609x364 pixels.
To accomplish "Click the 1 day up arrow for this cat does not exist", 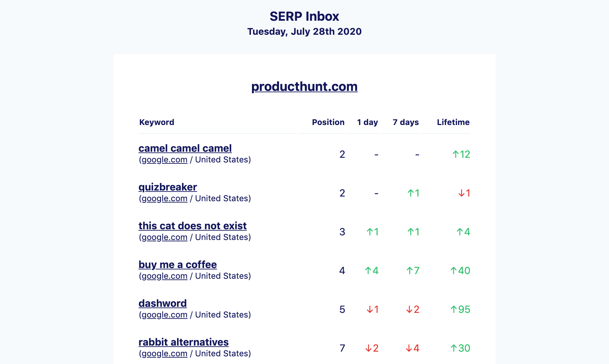I will point(372,232).
